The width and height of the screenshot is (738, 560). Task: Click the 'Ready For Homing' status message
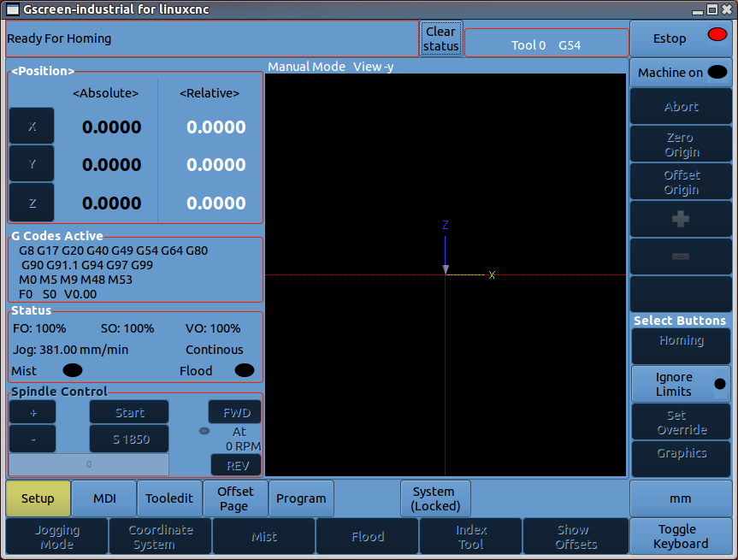tap(59, 38)
